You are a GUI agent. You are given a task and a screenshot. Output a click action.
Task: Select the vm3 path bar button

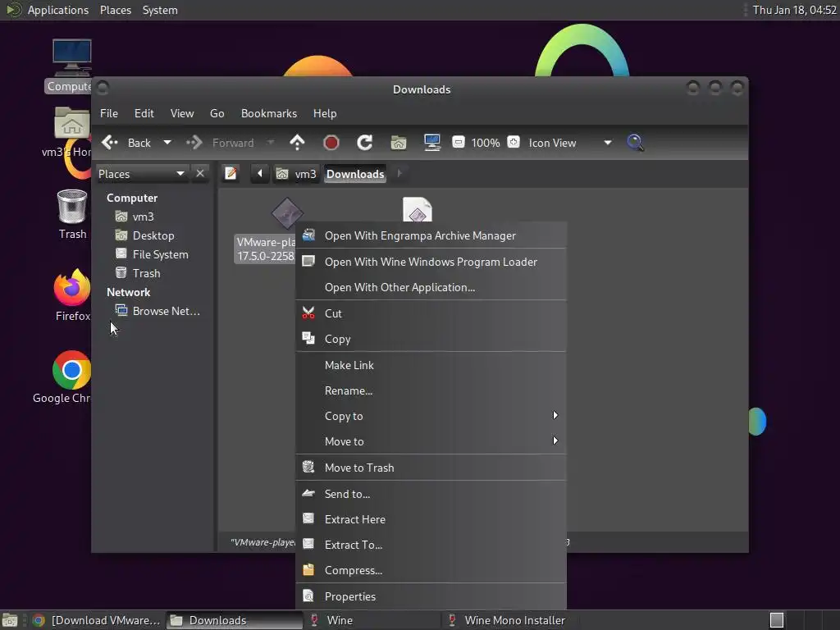(x=296, y=174)
